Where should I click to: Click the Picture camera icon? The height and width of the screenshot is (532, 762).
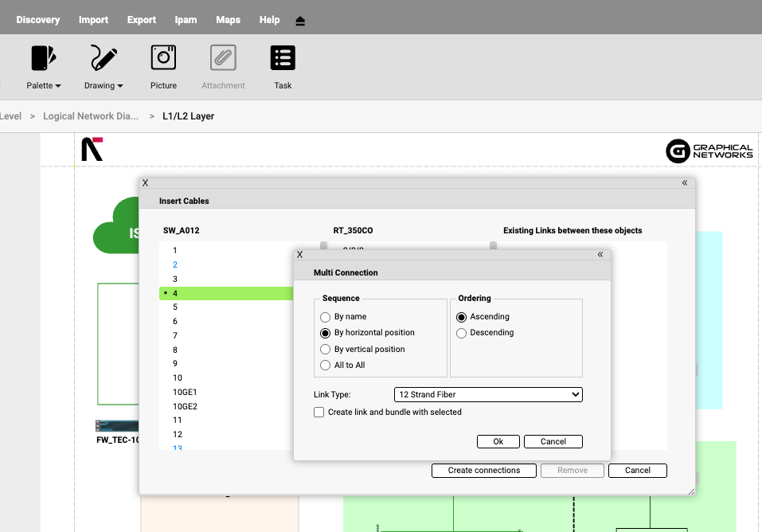pos(163,58)
